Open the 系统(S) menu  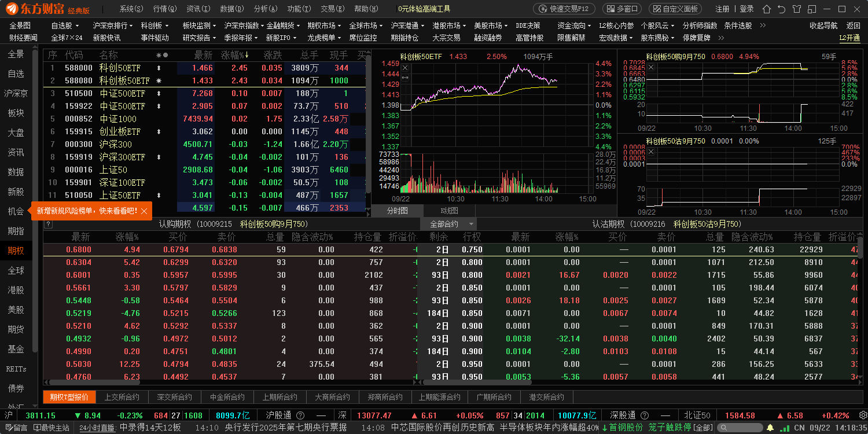[x=131, y=9]
